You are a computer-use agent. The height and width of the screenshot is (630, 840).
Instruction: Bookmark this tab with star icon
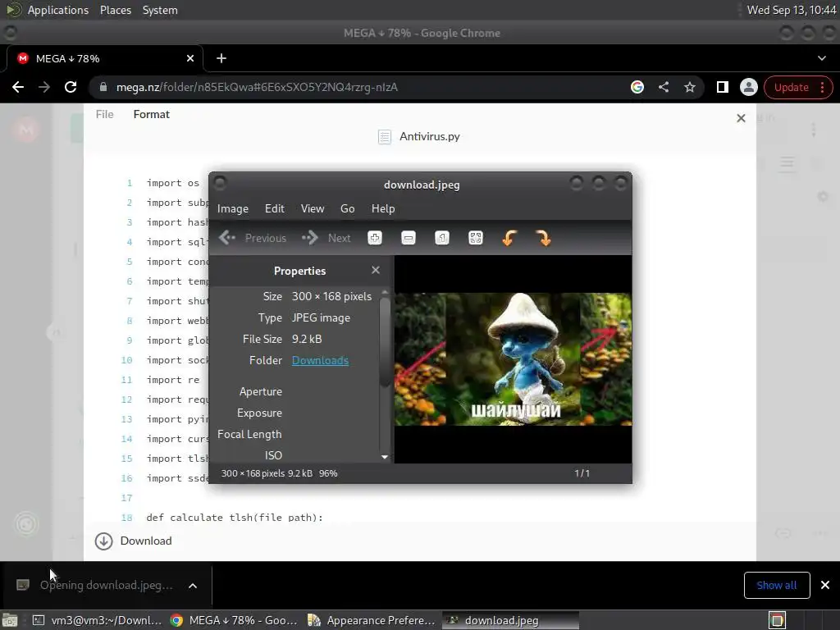coord(689,87)
